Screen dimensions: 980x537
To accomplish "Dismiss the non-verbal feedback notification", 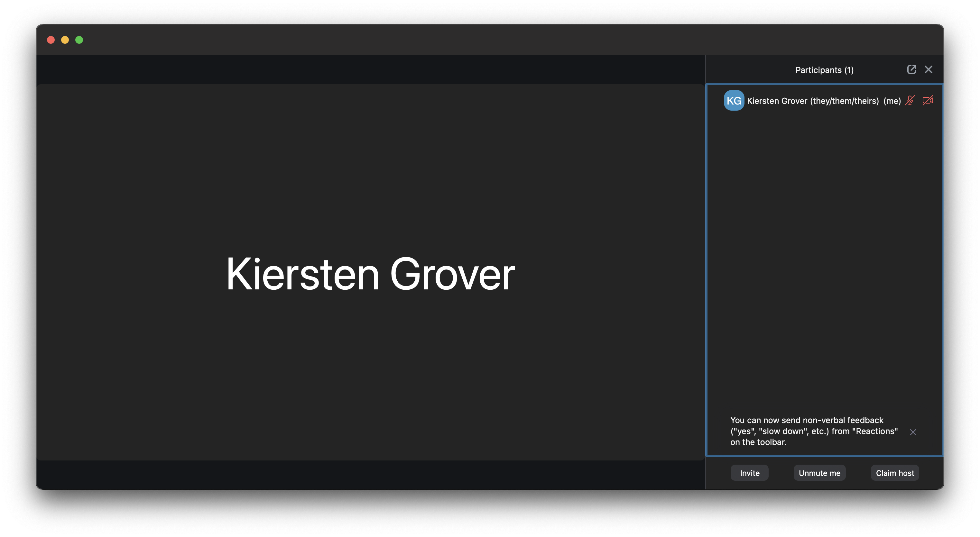I will click(x=913, y=432).
